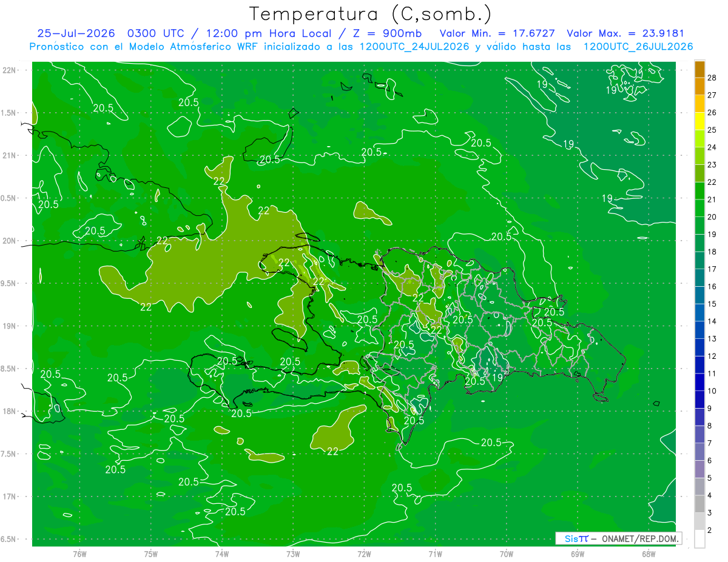Click the "22N" latitude axis label
The width and height of the screenshot is (728, 562).
click(x=8, y=70)
